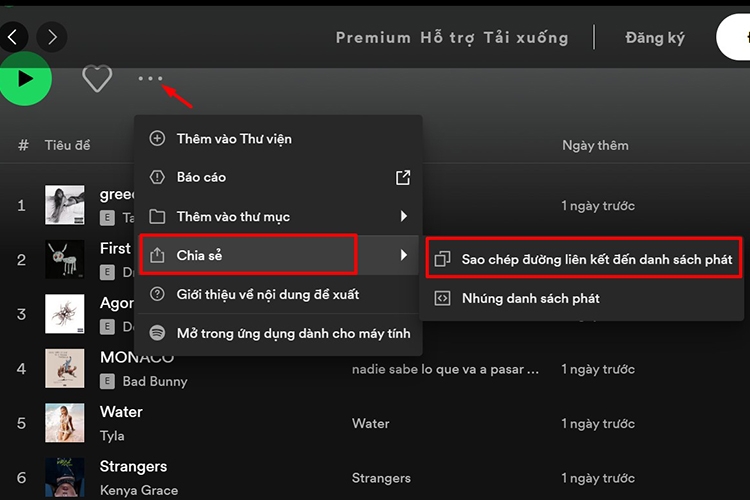Open artist Kenya Grace link
The width and height of the screenshot is (750, 500).
tap(139, 490)
